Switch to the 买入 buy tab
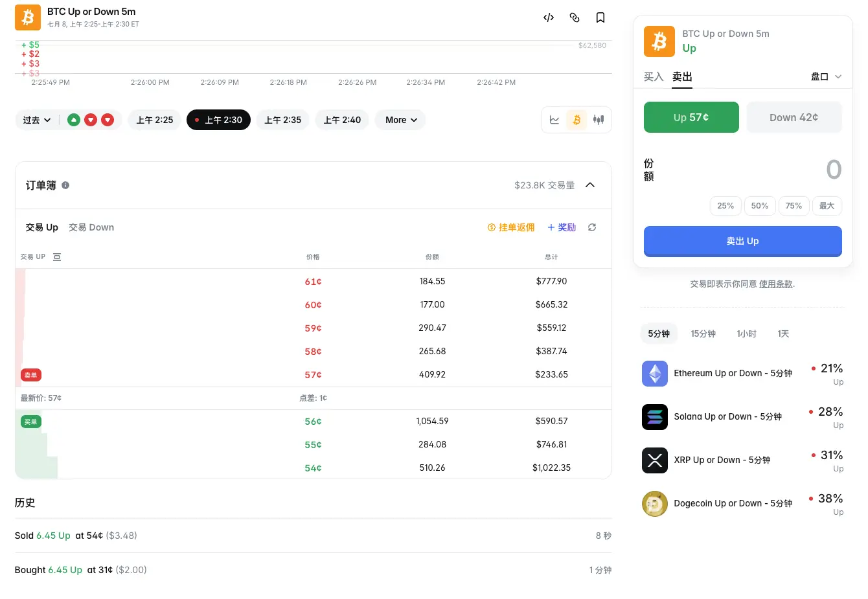Viewport: 868px width, 599px height. pos(654,76)
